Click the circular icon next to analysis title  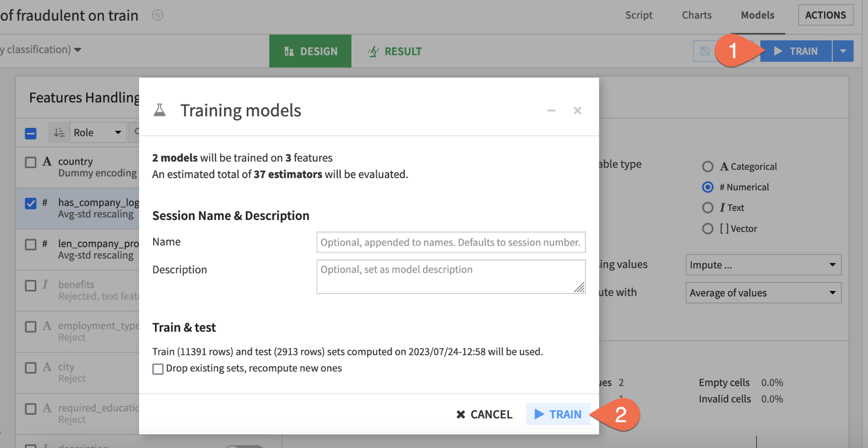[x=158, y=15]
